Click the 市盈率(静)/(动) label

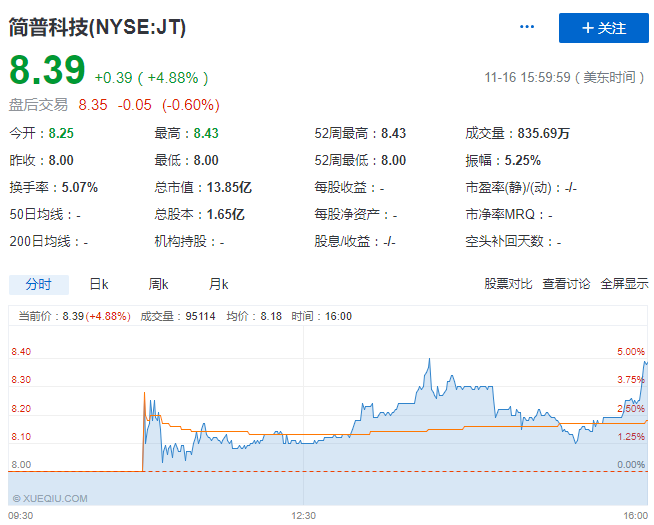point(508,188)
